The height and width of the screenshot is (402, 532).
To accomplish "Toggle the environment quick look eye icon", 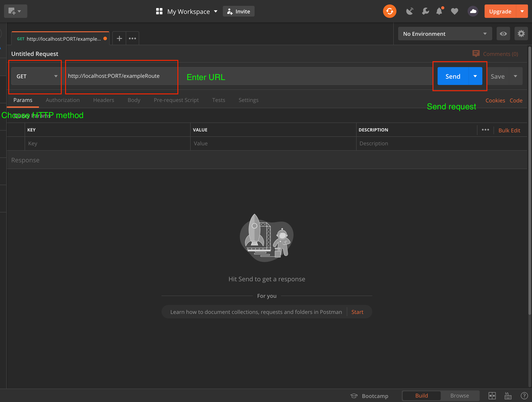I will 503,34.
